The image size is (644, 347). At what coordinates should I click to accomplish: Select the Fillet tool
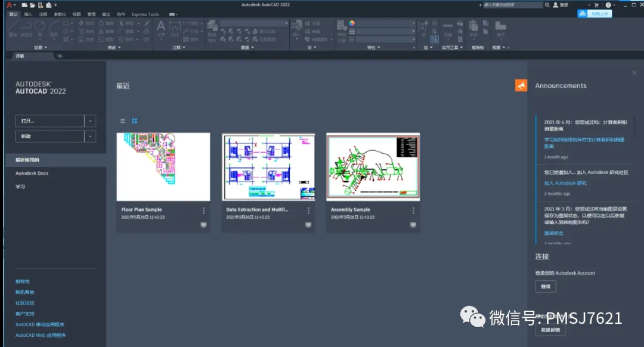point(126,31)
